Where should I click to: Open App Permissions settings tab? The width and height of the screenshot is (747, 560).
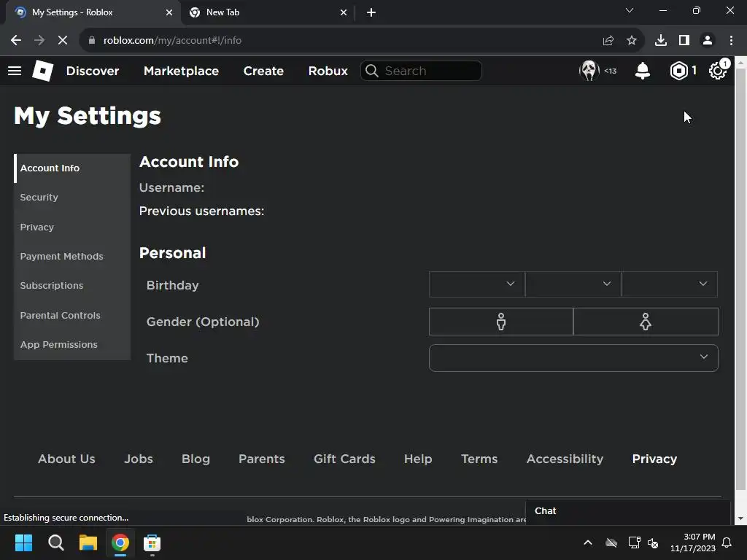click(x=72, y=344)
